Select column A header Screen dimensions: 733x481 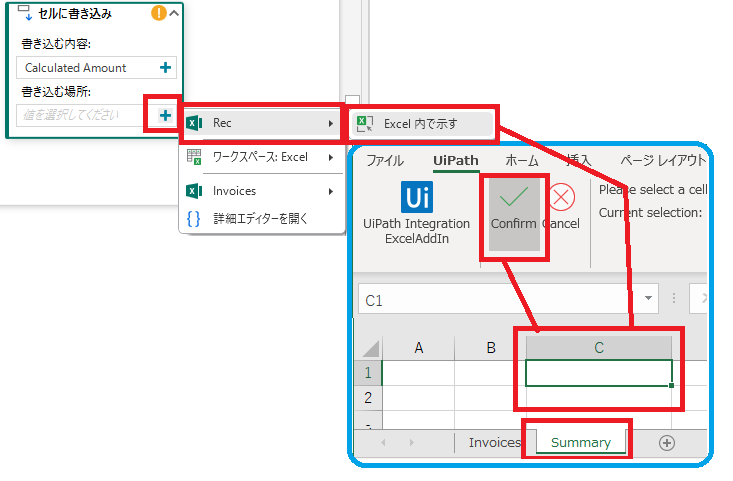[418, 348]
